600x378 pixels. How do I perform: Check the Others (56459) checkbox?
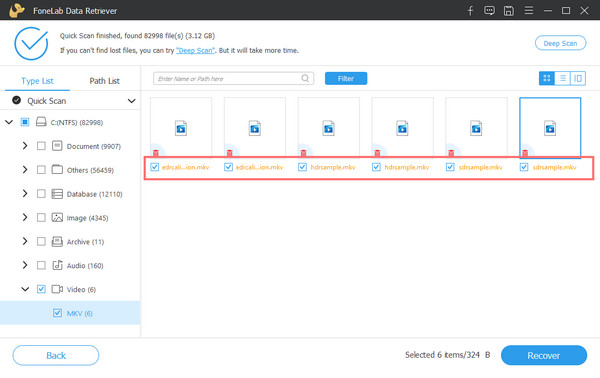coord(41,169)
